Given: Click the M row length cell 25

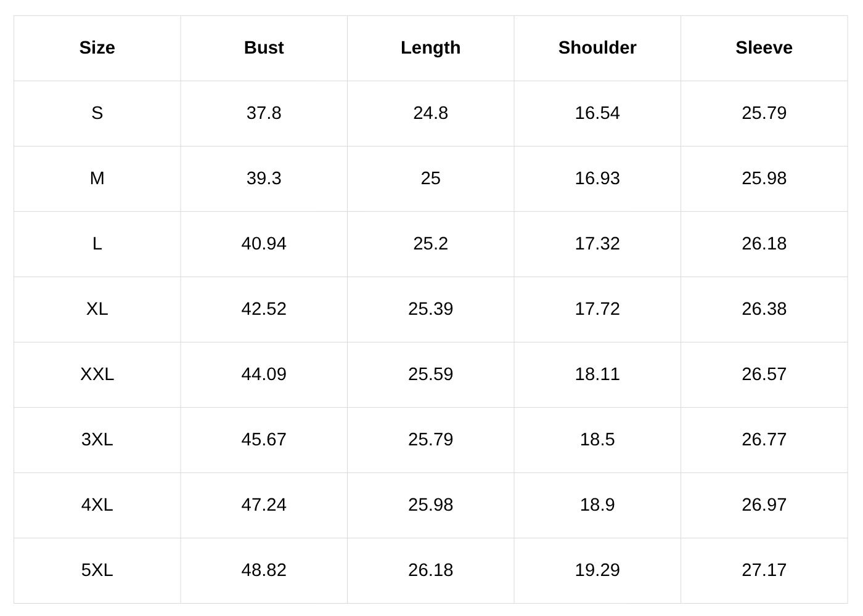Looking at the screenshot, I should (430, 179).
